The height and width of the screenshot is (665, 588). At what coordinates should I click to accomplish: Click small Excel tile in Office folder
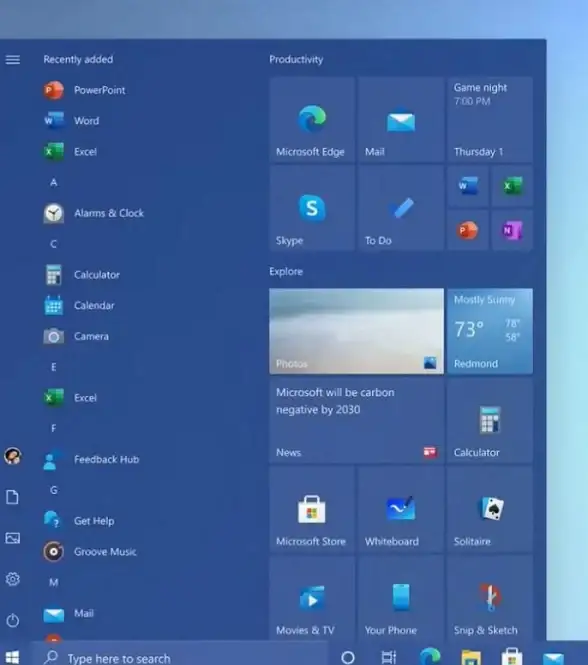pos(512,186)
